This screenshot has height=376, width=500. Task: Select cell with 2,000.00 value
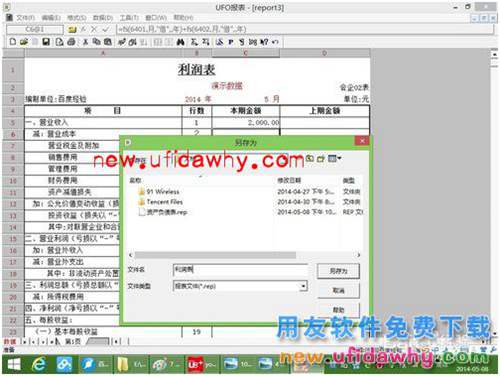(246, 123)
